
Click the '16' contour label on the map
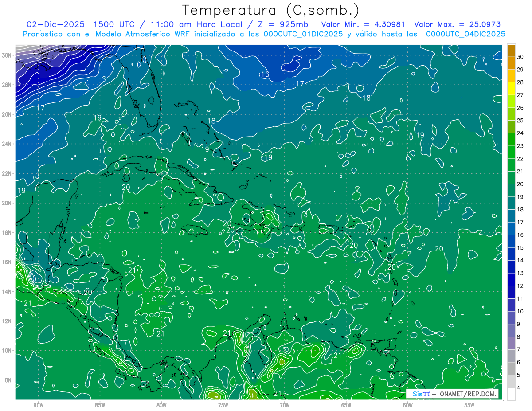[x=265, y=74]
